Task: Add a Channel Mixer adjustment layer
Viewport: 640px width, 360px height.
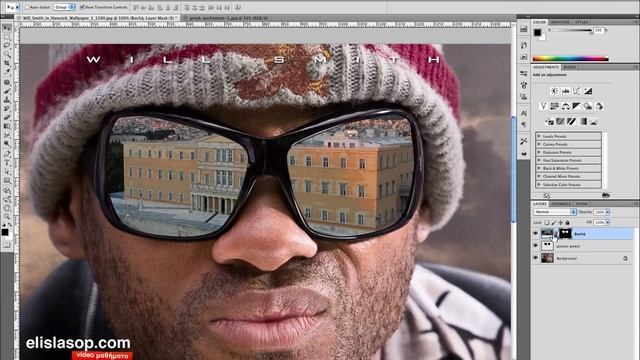Action: point(599,106)
